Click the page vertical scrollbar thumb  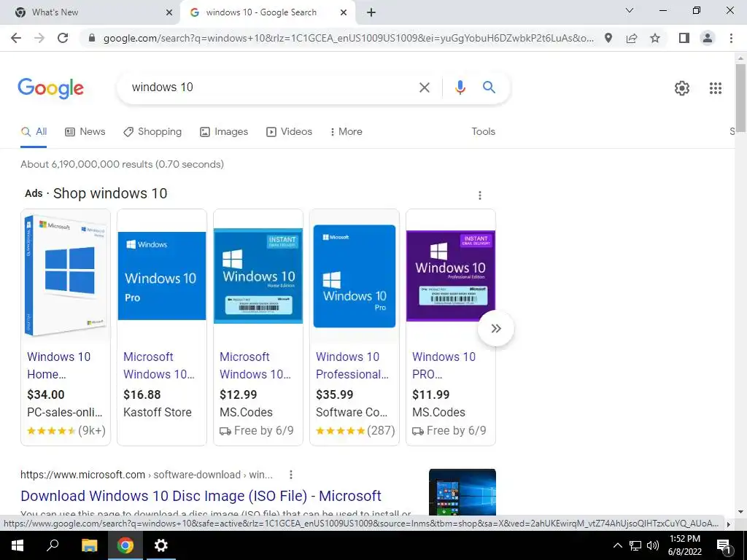point(741,98)
